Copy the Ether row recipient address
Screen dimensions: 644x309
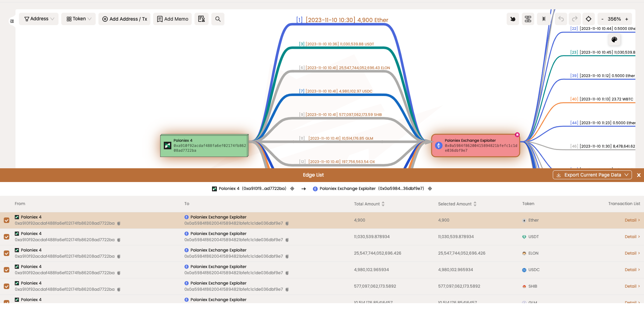(287, 224)
